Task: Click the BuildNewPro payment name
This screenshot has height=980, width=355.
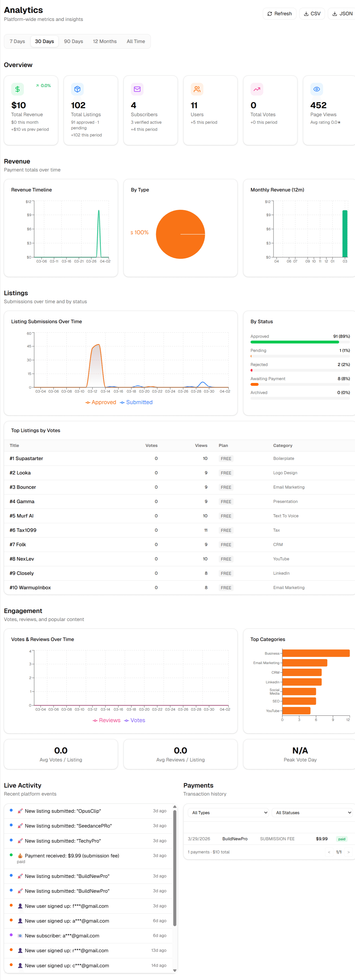Action: pyautogui.click(x=235, y=839)
